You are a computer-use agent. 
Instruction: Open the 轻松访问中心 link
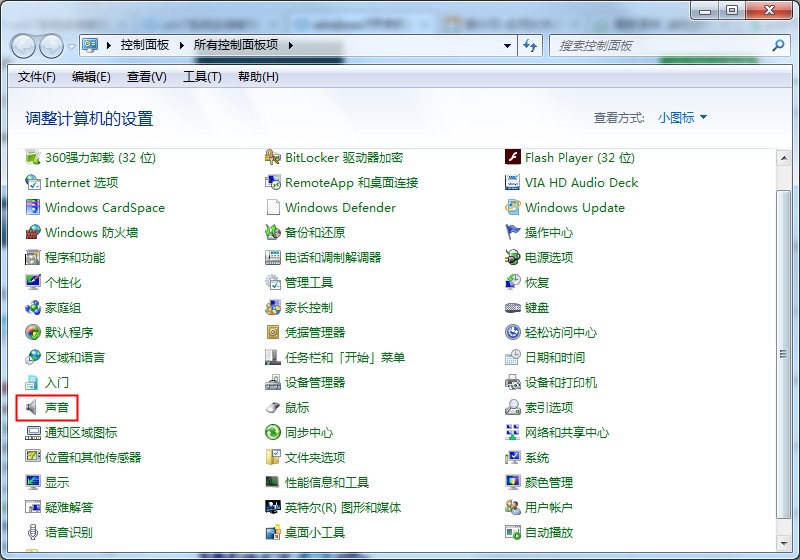(561, 332)
